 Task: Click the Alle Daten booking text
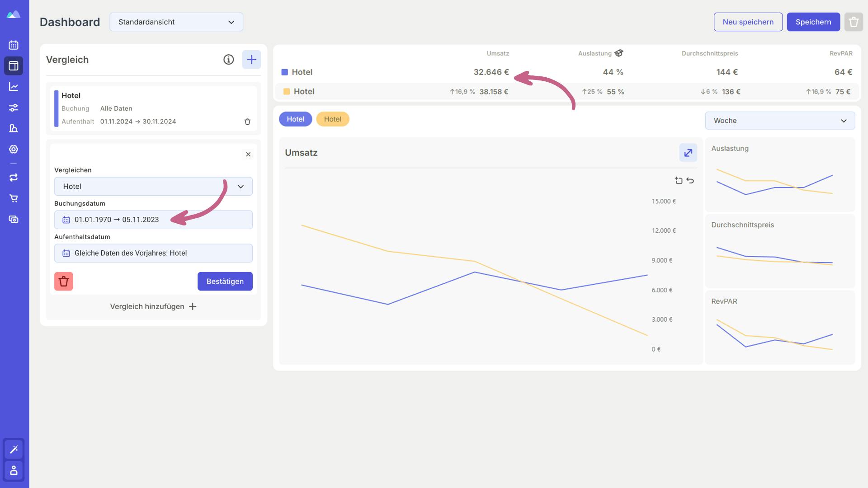(116, 108)
